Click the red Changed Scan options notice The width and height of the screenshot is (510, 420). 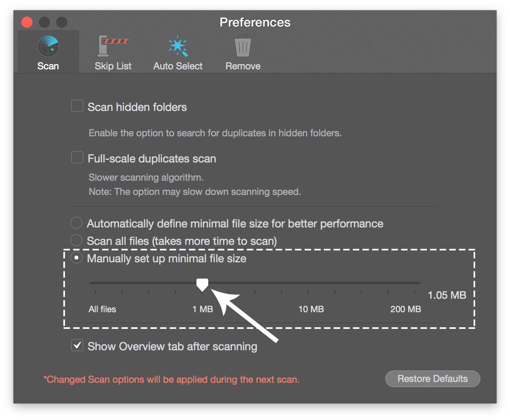171,380
